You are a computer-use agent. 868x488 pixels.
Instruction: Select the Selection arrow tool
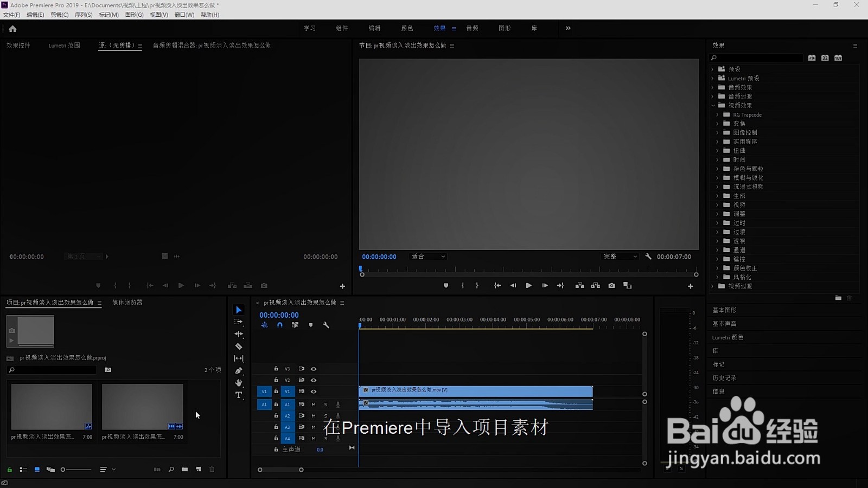[x=239, y=310]
